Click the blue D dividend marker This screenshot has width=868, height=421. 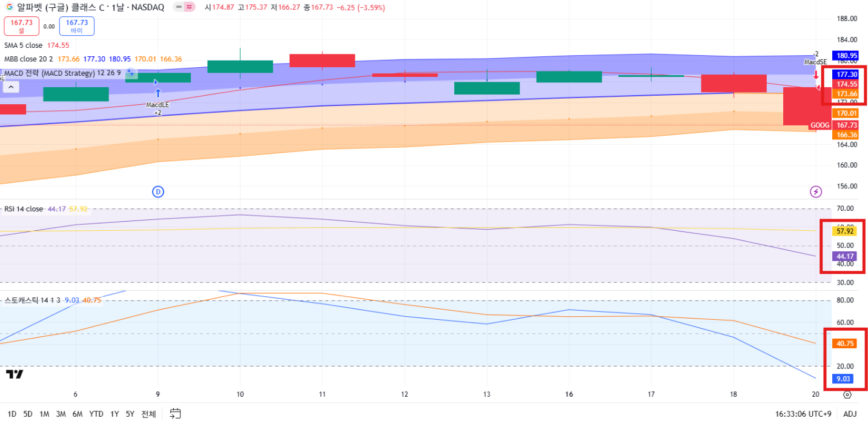tap(158, 191)
